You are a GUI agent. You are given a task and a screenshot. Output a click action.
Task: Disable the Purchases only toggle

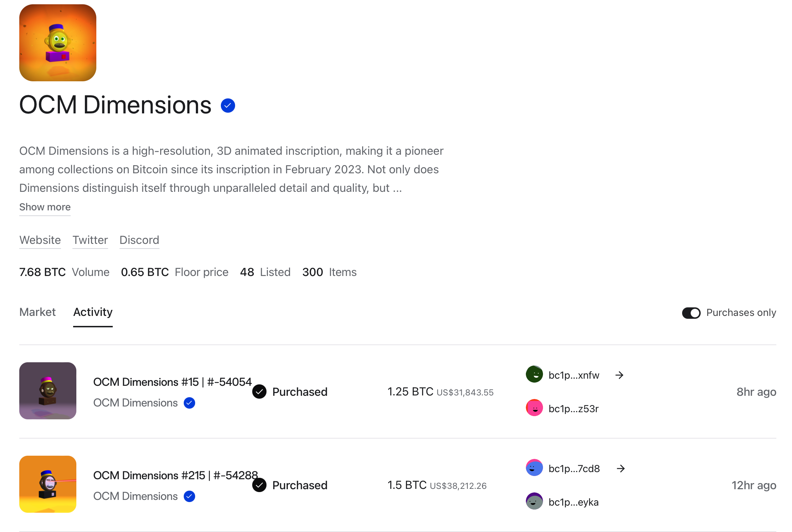click(x=691, y=313)
